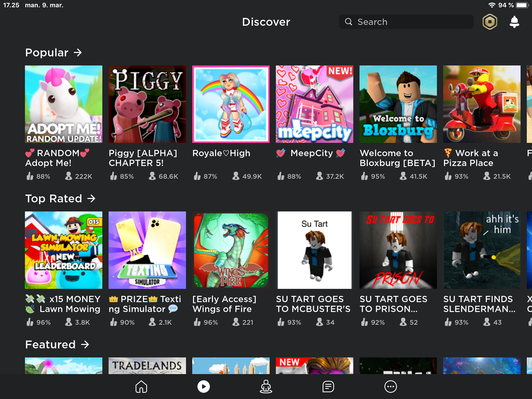Screen dimensions: 532x399
Task: Click 'Work at a Pizza Place' title
Action: (x=471, y=158)
